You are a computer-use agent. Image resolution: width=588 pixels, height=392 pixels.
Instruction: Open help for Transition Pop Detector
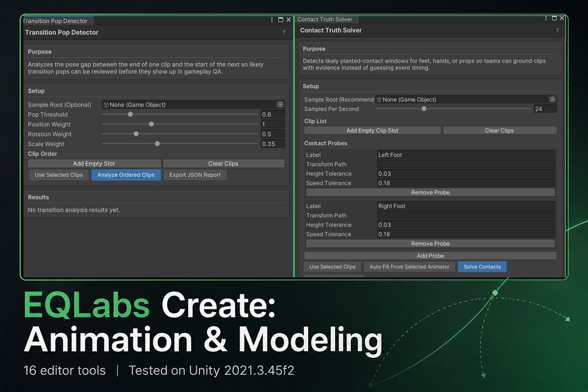(284, 32)
